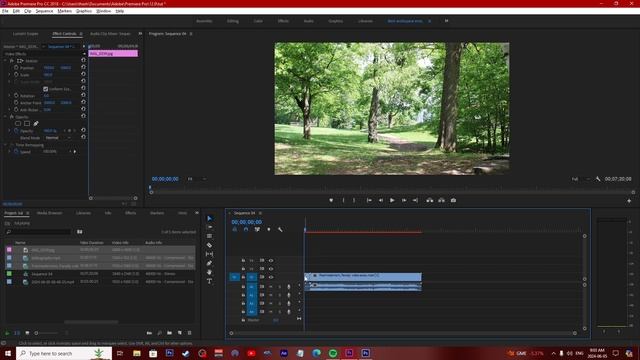Open workspace overflow chevron menu
The image size is (640, 360).
[x=446, y=21]
